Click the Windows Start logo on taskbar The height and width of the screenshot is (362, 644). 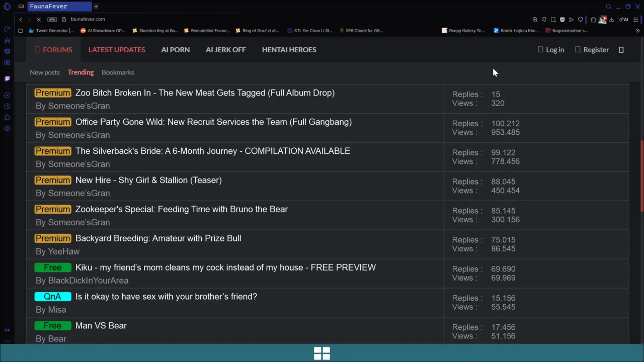coord(322,353)
